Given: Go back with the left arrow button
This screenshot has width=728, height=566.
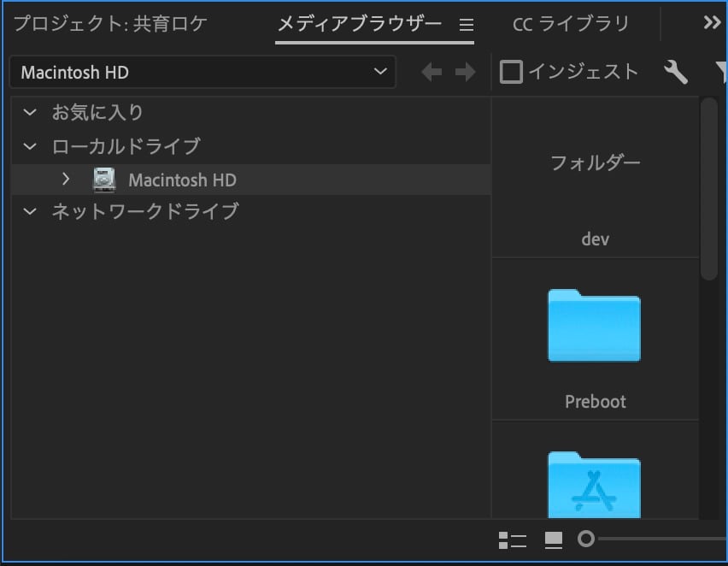Looking at the screenshot, I should coord(432,72).
